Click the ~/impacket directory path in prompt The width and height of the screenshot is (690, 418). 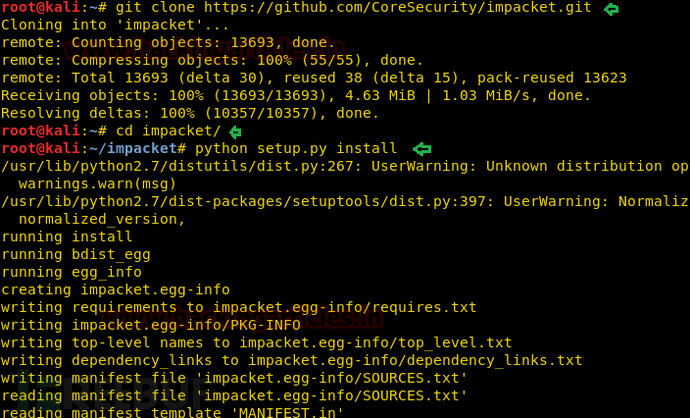[133, 148]
